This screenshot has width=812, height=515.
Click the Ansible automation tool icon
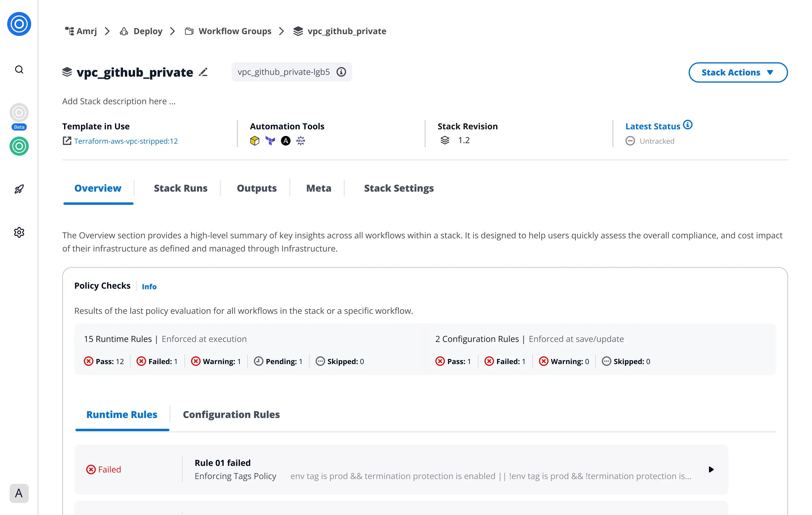pyautogui.click(x=286, y=141)
